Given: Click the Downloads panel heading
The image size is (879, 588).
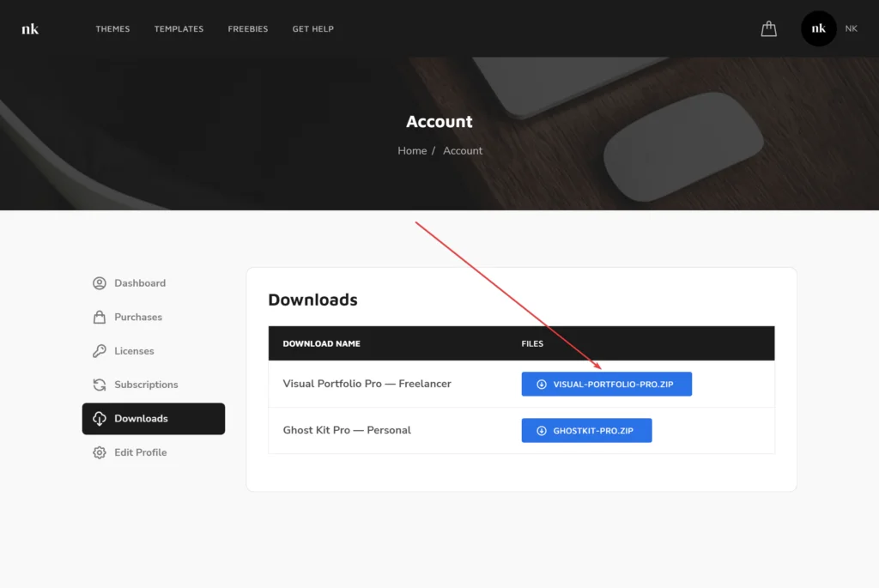Looking at the screenshot, I should [x=312, y=300].
